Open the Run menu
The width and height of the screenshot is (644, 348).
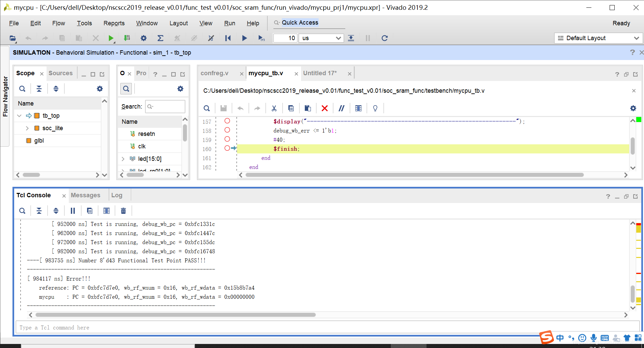(230, 23)
